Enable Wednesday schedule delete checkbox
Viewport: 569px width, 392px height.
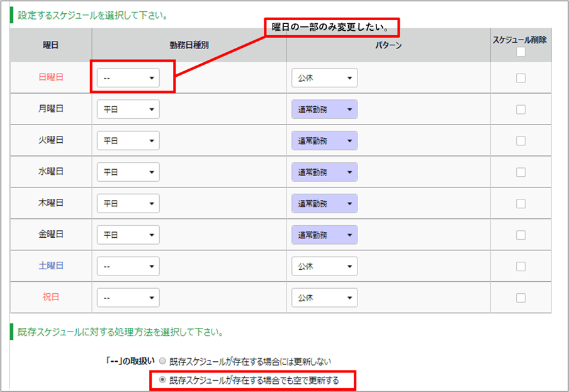[521, 172]
